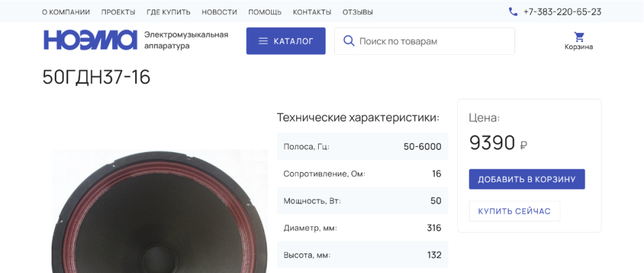
Task: Open the Помощь page
Action: click(x=265, y=12)
